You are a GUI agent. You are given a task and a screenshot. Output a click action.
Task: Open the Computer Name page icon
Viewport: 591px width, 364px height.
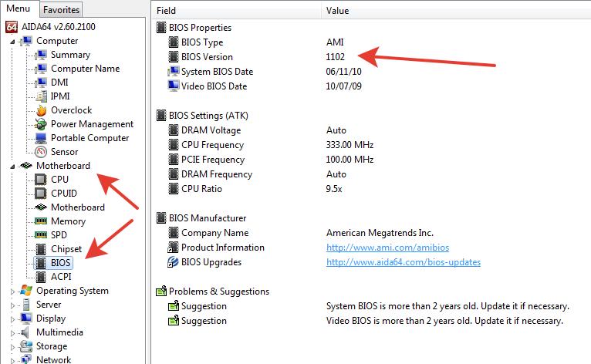click(x=41, y=69)
